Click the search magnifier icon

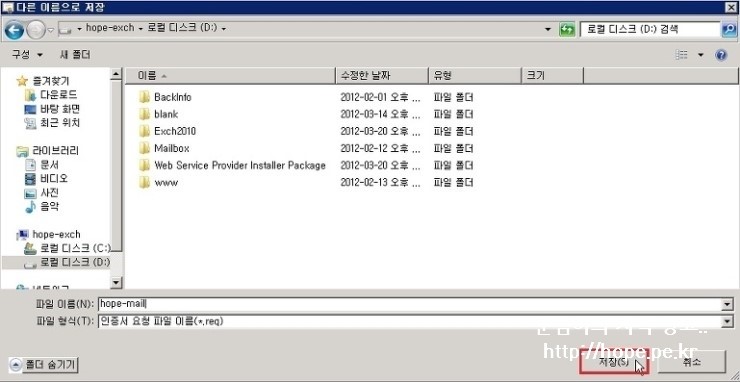click(728, 29)
